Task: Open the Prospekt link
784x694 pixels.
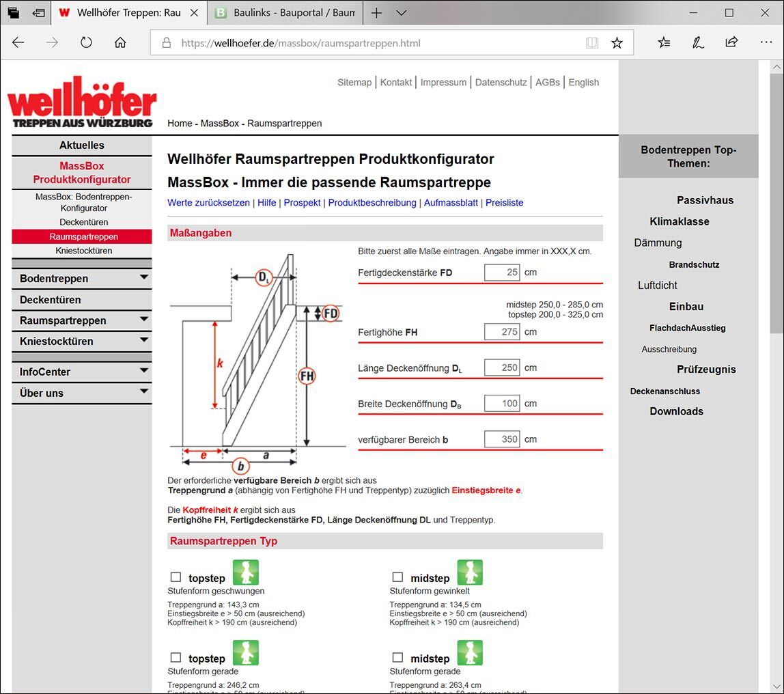Action: tap(302, 202)
